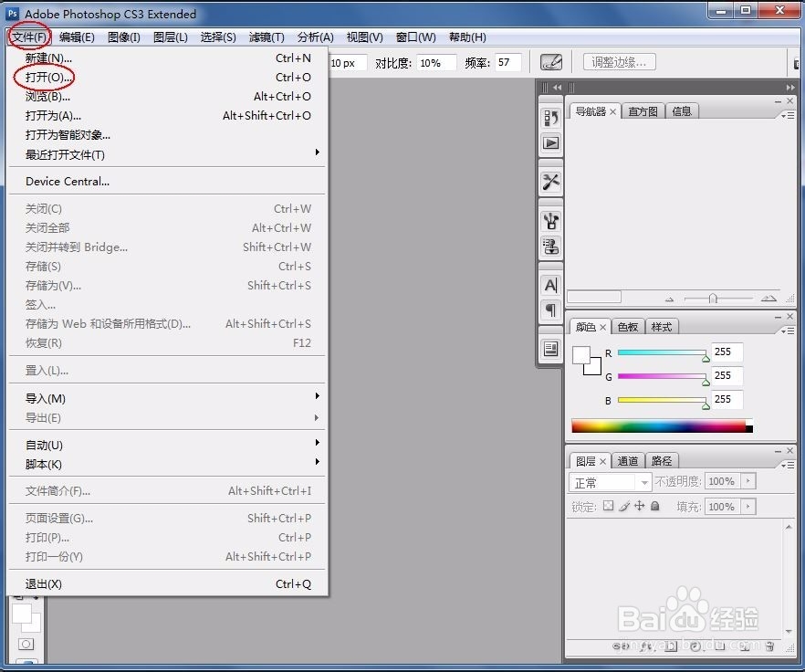
Task: Click the 对比度 10% input field
Action: [436, 63]
